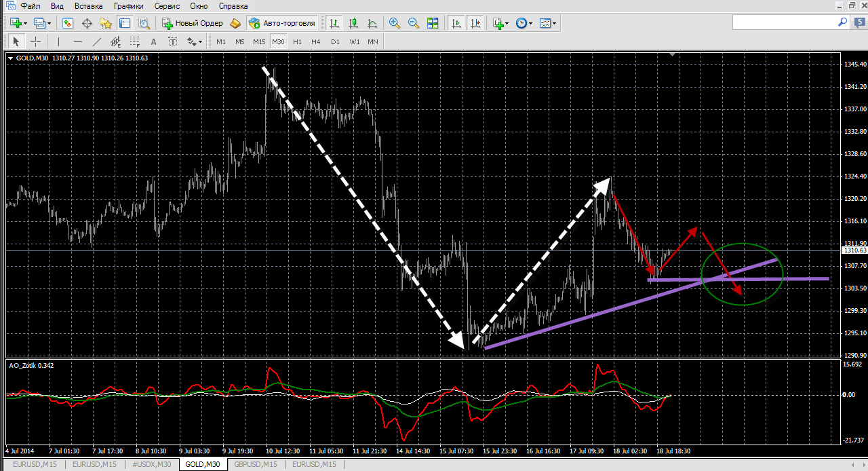Viewport: 868px width, 471px height.
Task: Switch to candlestick chart mode
Action: pos(353,23)
